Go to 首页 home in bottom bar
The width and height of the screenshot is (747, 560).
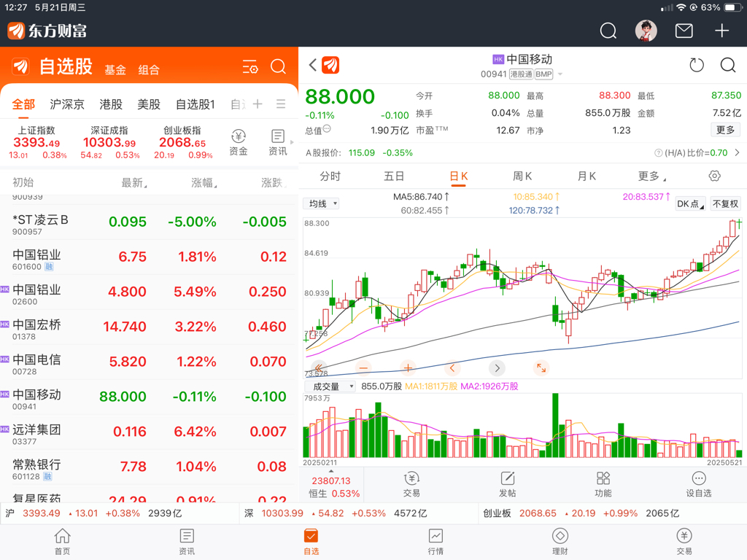pos(63,542)
